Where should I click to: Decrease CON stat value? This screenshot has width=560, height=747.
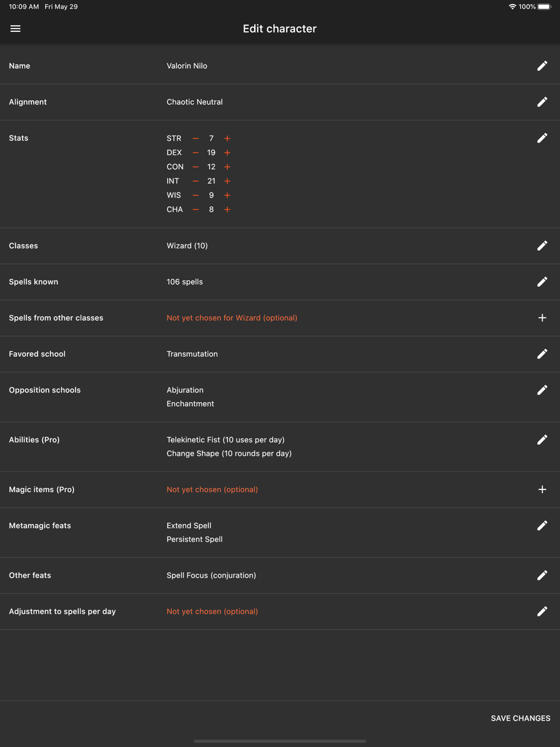point(195,167)
